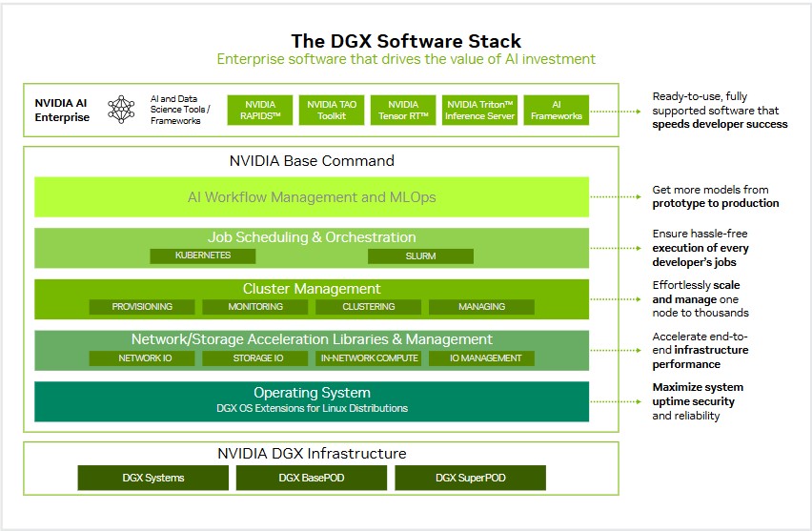Click the NVIDIA AI Enterprise label
The image size is (812, 531).
pyautogui.click(x=62, y=110)
